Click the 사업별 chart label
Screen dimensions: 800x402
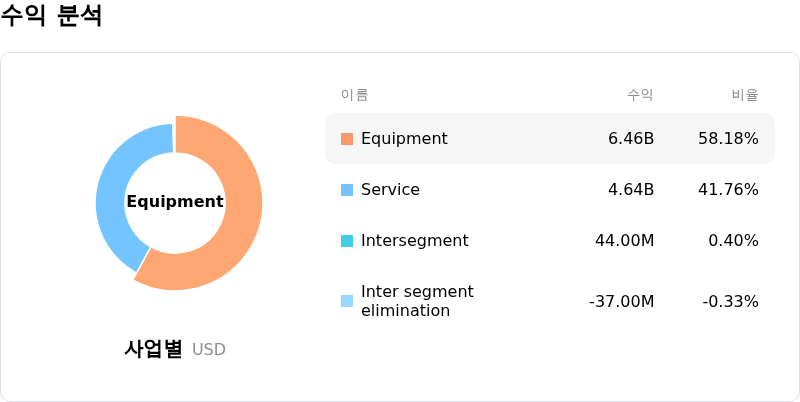[153, 349]
